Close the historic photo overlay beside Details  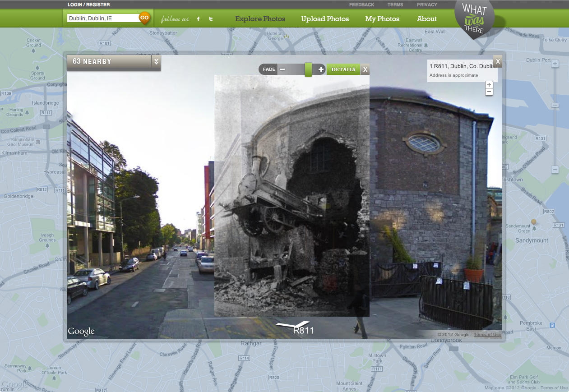click(x=365, y=69)
